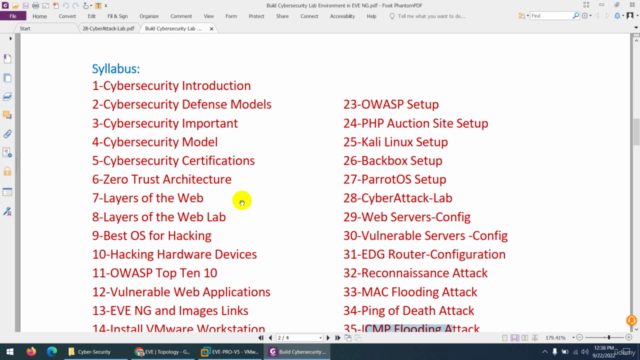Click the Find search input field

click(550, 16)
